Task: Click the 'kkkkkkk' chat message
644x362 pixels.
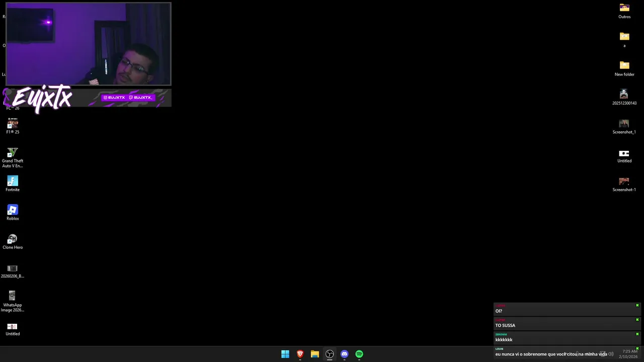Action: (567, 338)
